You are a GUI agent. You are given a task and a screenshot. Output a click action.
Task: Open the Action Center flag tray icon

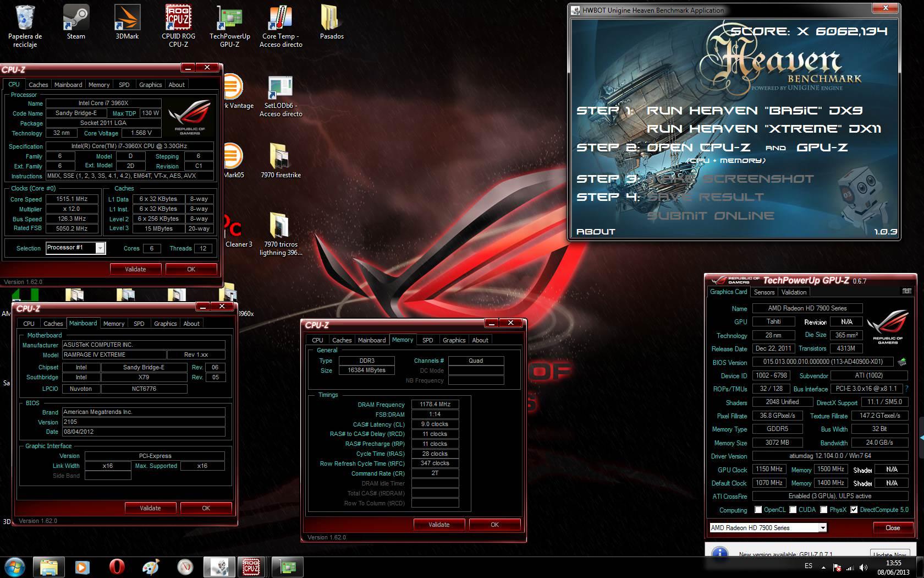pos(837,567)
